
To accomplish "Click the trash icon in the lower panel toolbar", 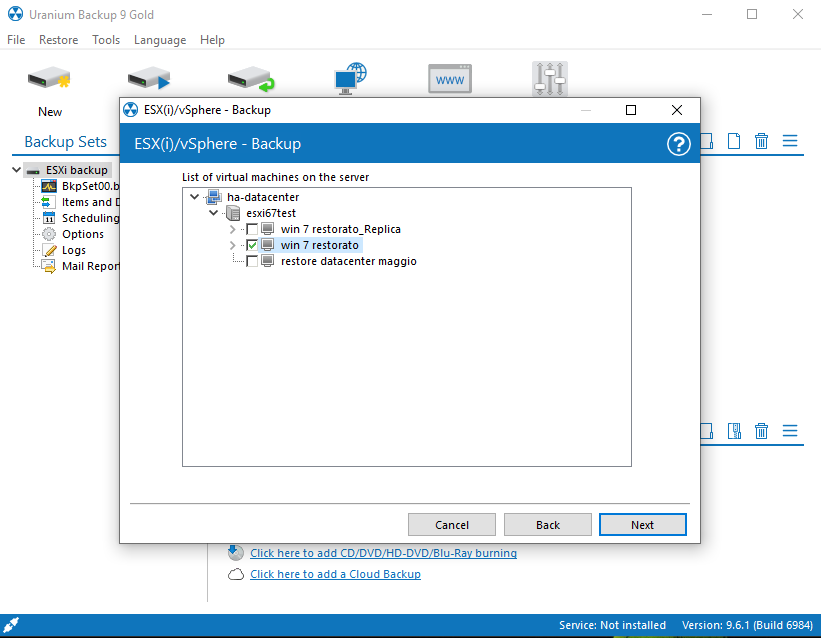I will point(761,431).
